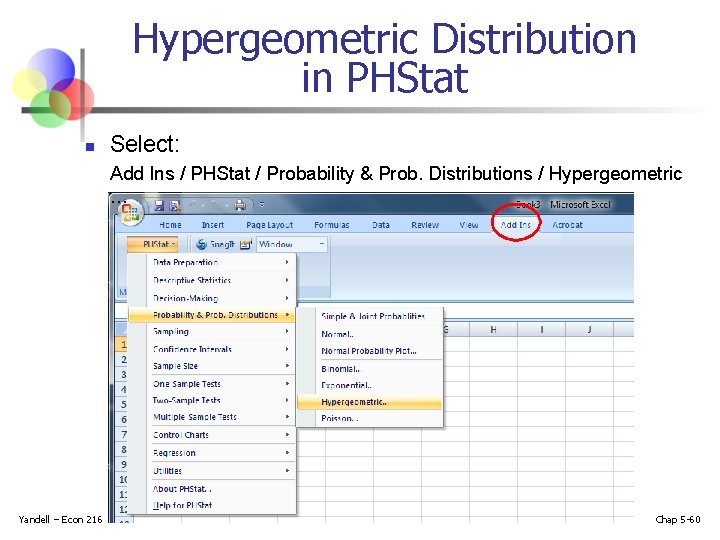Expand Descriptive Statistics submenu
The height and width of the screenshot is (540, 720).
(212, 280)
